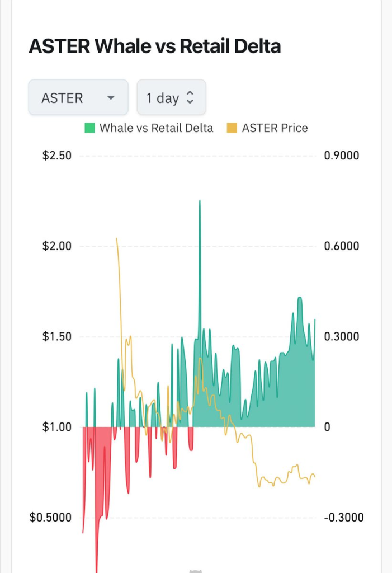Click the zero delta axis label on right
Viewport: 392px width, 573px height.
(327, 427)
